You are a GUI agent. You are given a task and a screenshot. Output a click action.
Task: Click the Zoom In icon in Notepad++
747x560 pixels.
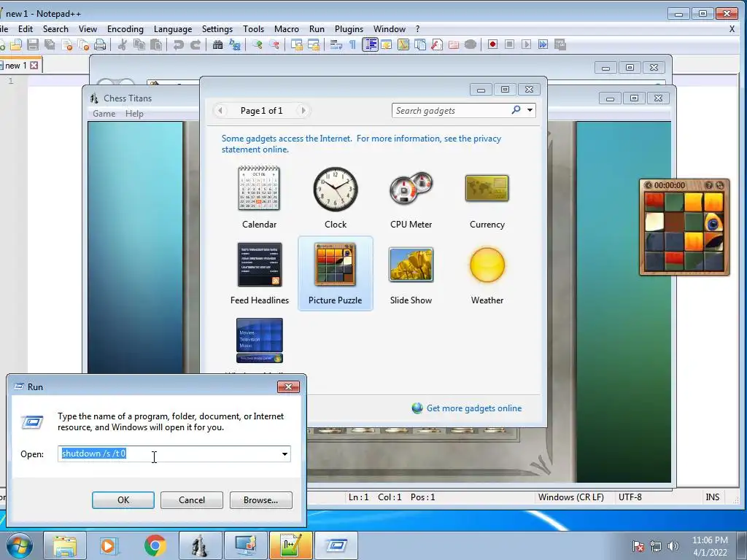[x=258, y=44]
